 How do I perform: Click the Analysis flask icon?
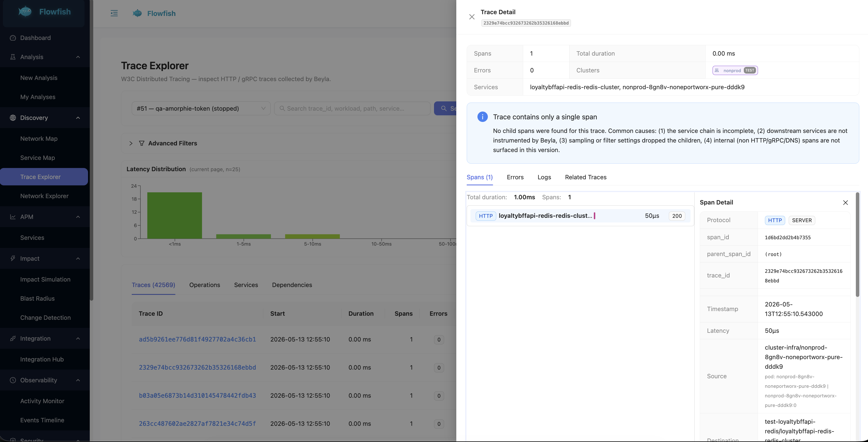[13, 57]
